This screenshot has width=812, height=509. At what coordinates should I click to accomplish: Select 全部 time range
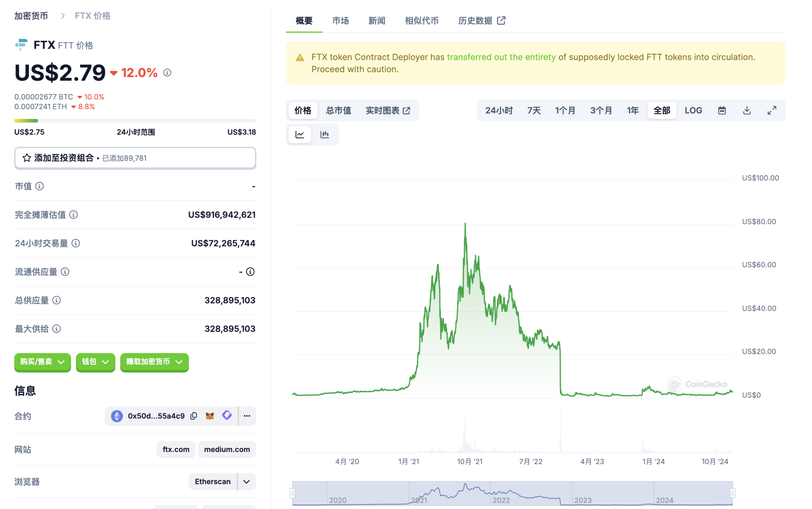click(x=662, y=110)
